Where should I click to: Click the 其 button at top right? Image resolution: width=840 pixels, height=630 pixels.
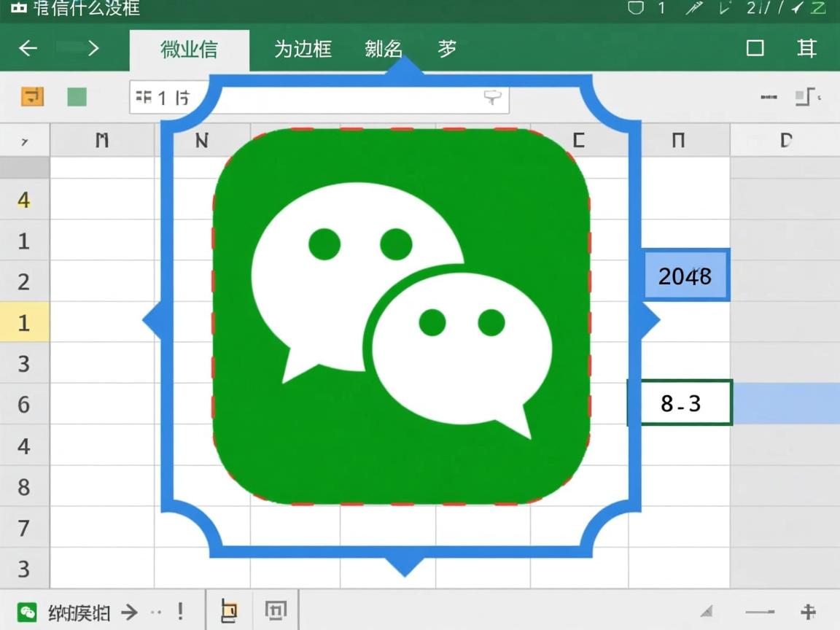point(806,49)
